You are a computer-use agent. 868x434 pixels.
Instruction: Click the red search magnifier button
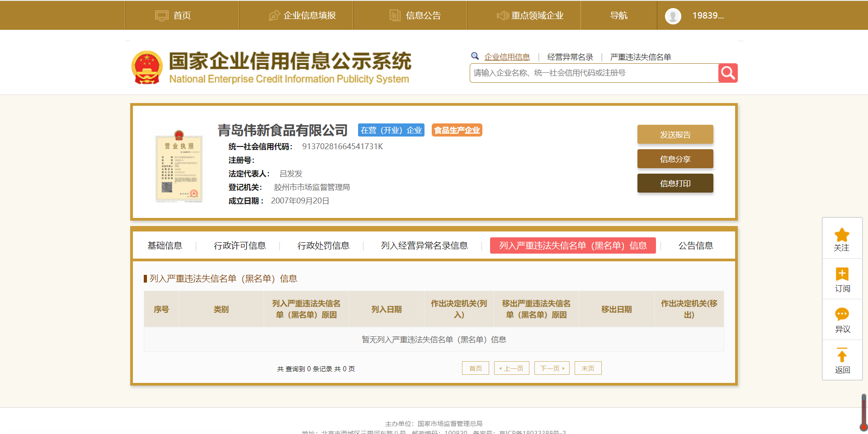click(728, 73)
